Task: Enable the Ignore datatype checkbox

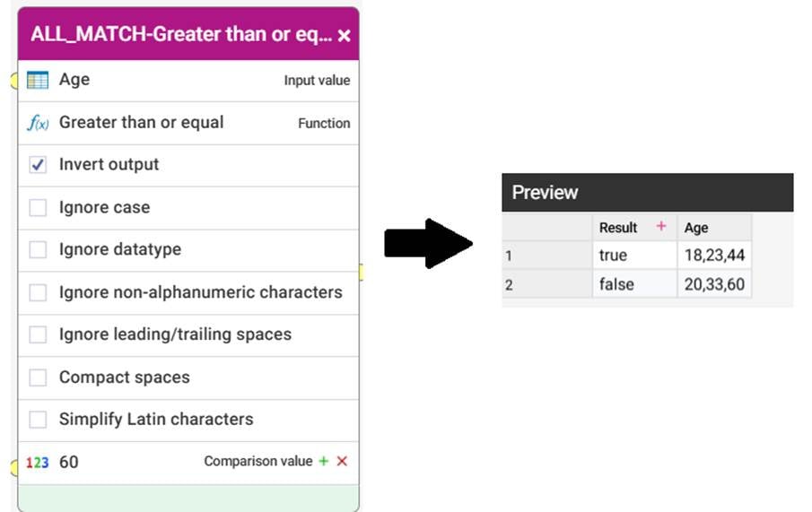Action: 38,249
